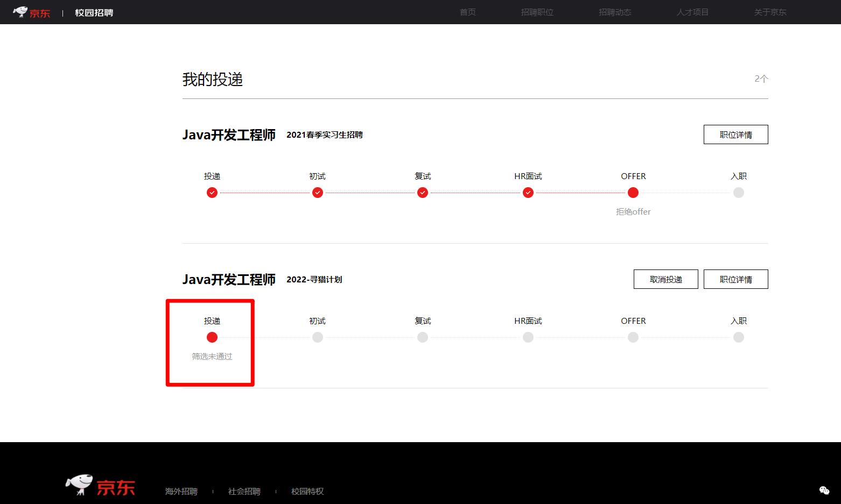Click OFFER gray dot of 2022-寻猎计划
Screen dimensions: 841x504
[x=633, y=337]
